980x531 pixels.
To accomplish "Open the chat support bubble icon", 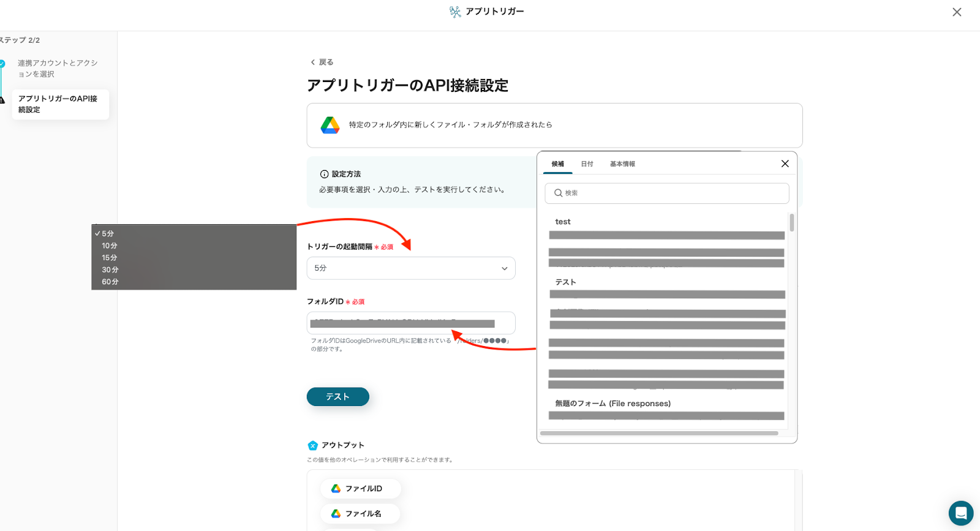I will tap(960, 513).
